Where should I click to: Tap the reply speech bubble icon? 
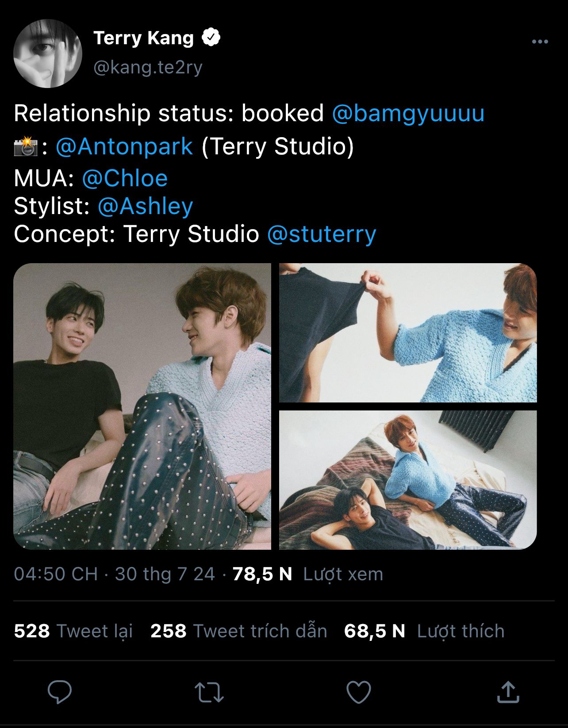pyautogui.click(x=60, y=692)
